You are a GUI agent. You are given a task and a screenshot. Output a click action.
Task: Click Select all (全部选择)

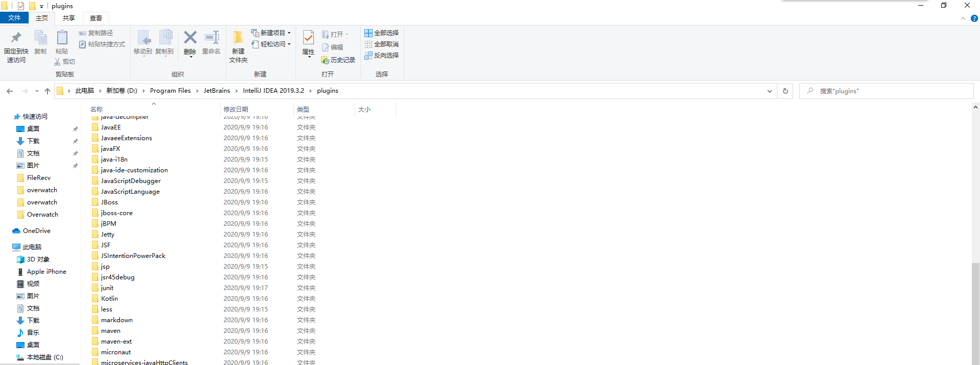(x=381, y=33)
